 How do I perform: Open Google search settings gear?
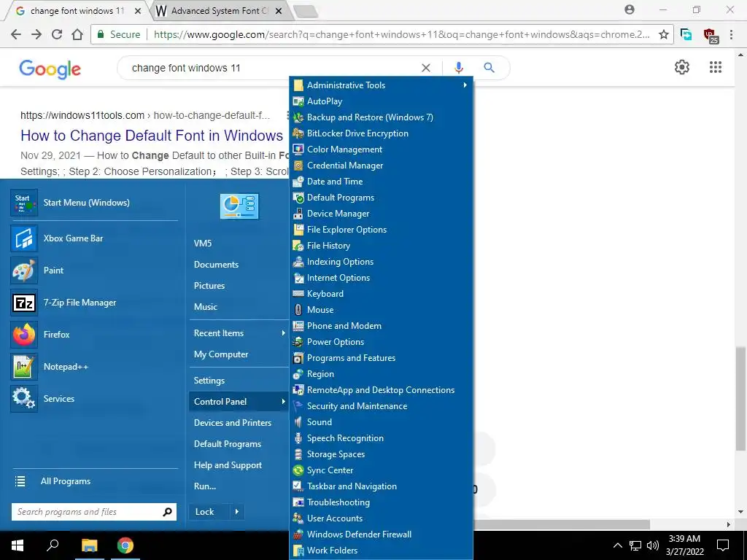pyautogui.click(x=682, y=67)
